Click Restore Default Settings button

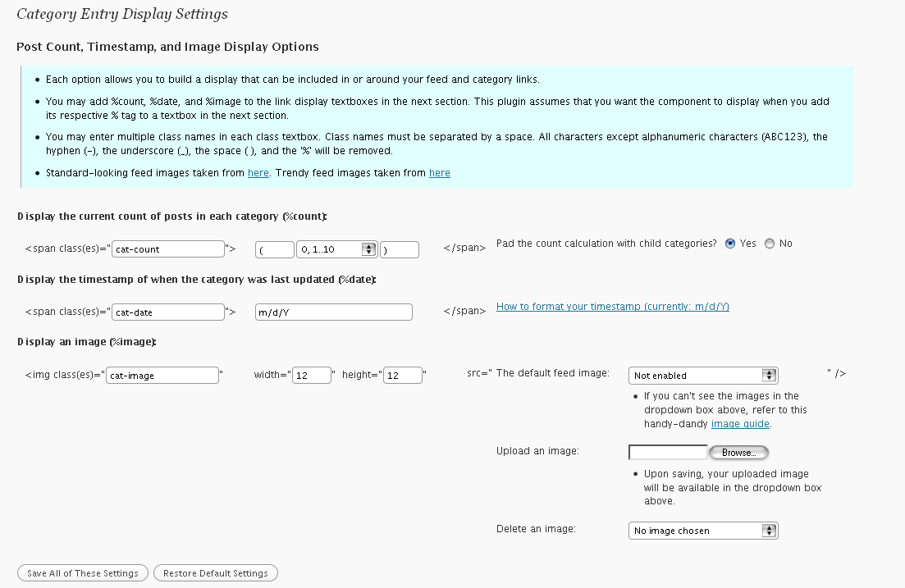click(x=215, y=573)
